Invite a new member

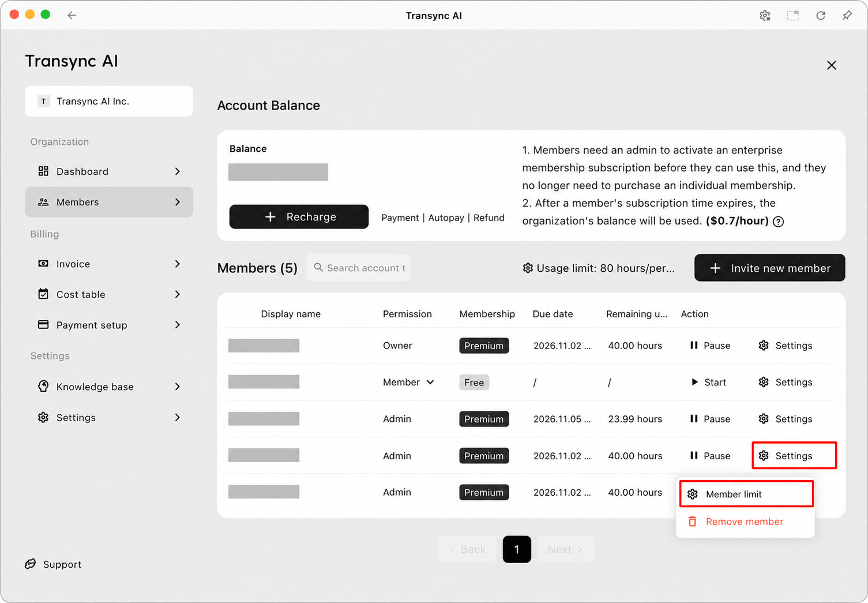click(x=770, y=268)
